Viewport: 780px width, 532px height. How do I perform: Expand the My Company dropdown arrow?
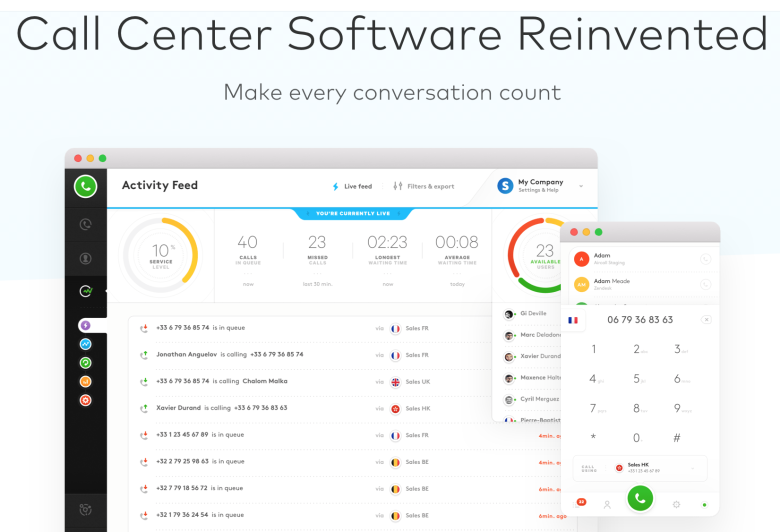tap(581, 187)
